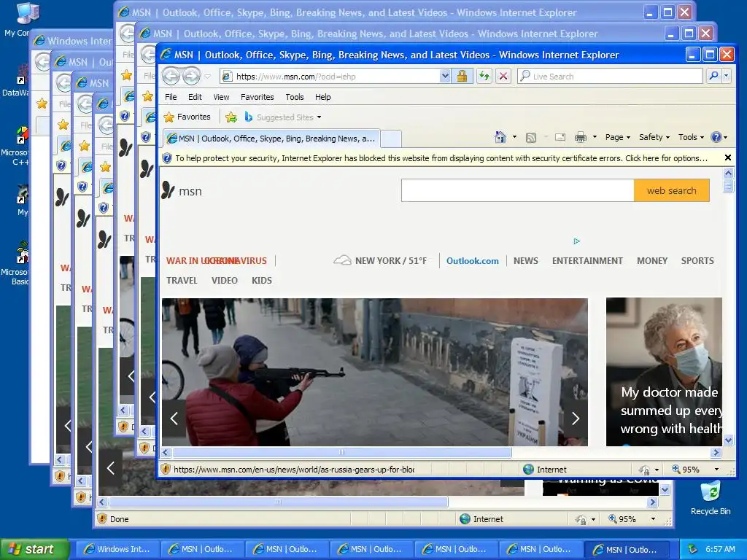Image resolution: width=747 pixels, height=560 pixels.
Task: Click the Back navigation arrow in front IE window
Action: coord(171,76)
